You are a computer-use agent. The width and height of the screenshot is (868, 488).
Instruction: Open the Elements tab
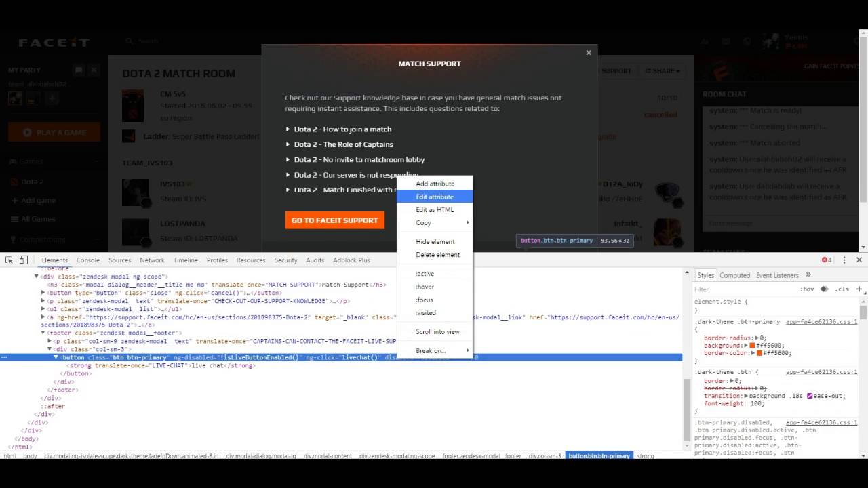[x=54, y=260]
